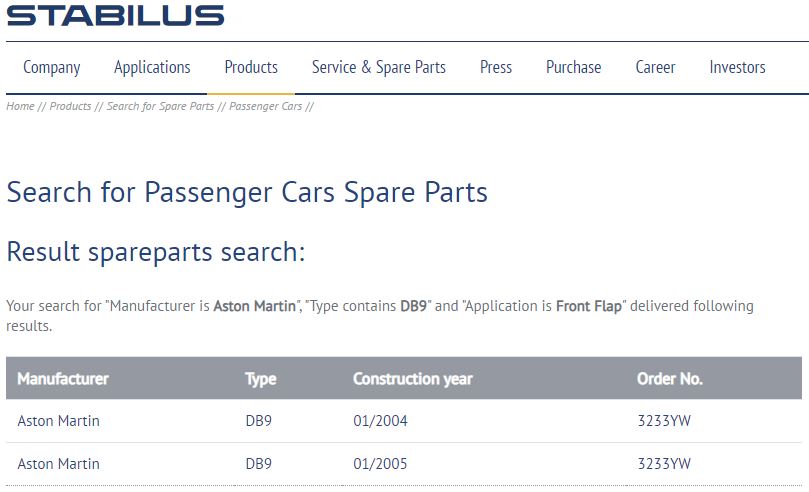The height and width of the screenshot is (492, 809).
Task: Open the Company menu
Action: tap(52, 67)
